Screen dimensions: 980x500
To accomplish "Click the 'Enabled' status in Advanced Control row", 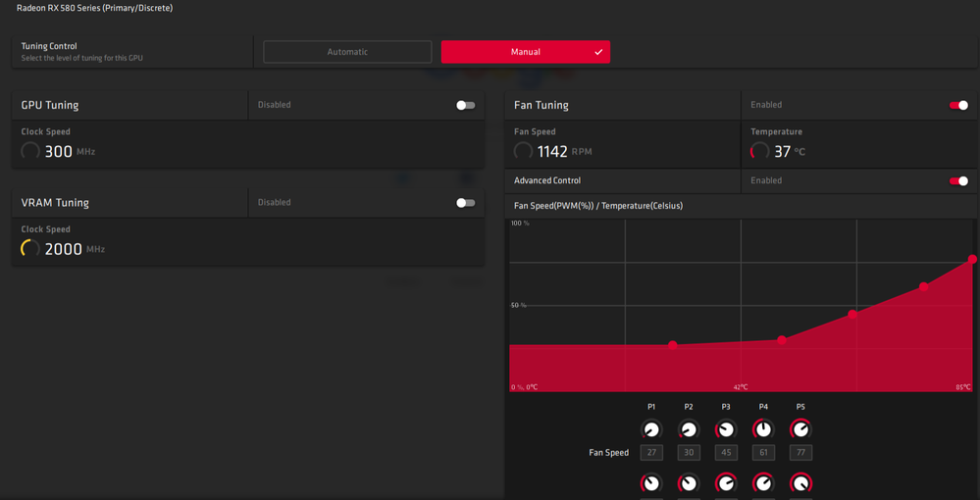I will [766, 180].
